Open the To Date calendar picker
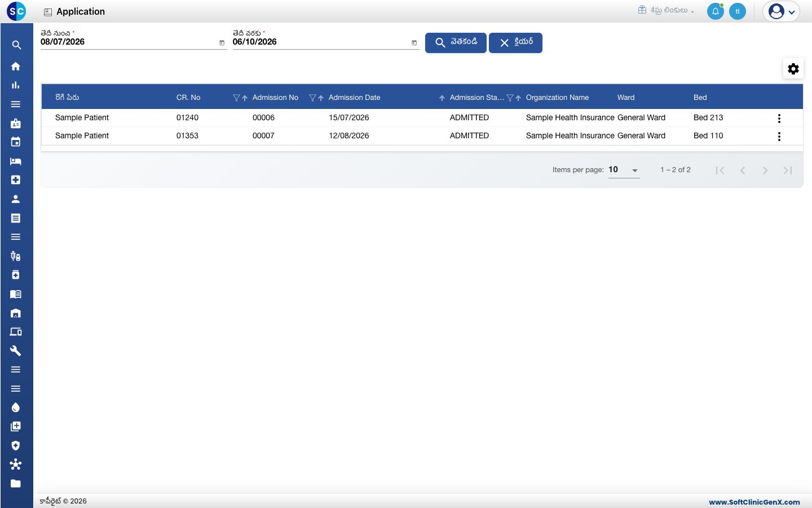The width and height of the screenshot is (812, 508). click(x=414, y=43)
